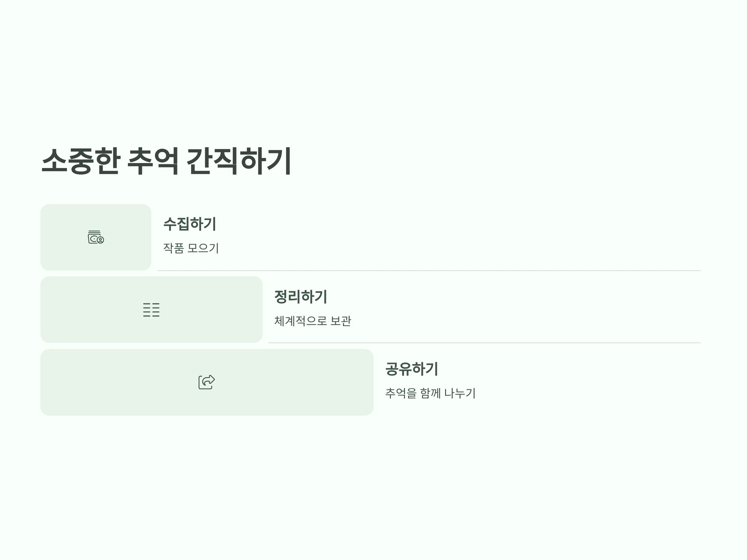The width and height of the screenshot is (747, 560).
Task: Click the divider line below 체계적으로 보관
Action: pos(485,343)
